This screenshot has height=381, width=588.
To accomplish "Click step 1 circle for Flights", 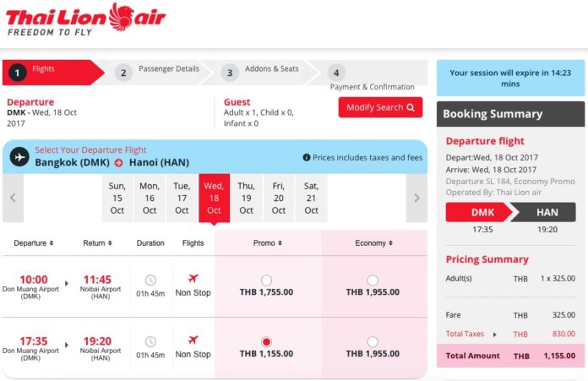I will coord(17,73).
